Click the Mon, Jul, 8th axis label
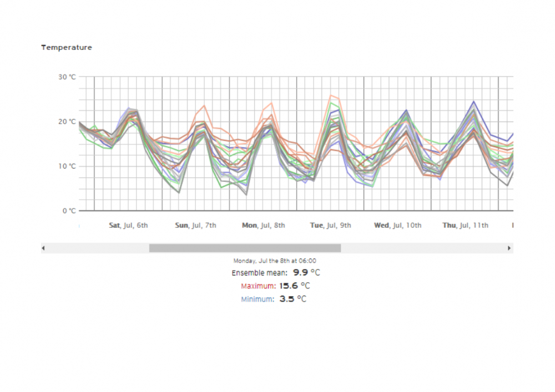 263,226
